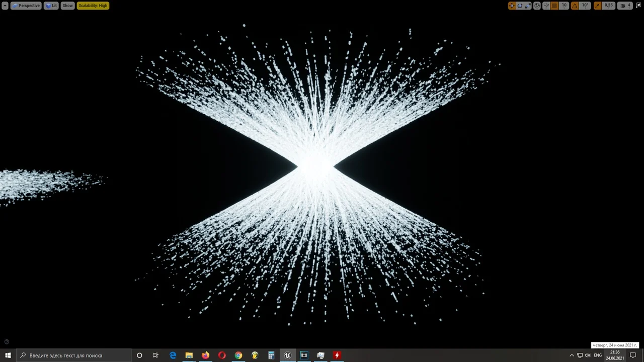Toggle rotation angle snapping
Image resolution: width=644 pixels, height=362 pixels.
tap(575, 6)
